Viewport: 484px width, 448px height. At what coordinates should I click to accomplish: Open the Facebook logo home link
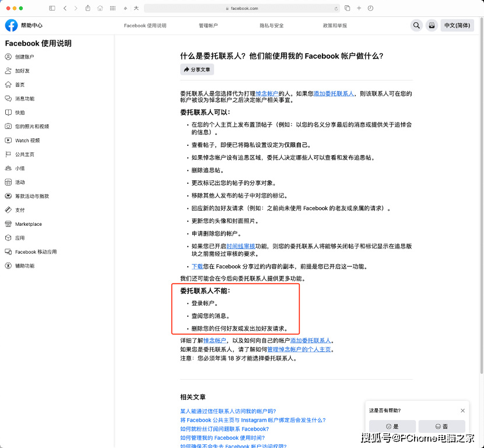tap(12, 25)
